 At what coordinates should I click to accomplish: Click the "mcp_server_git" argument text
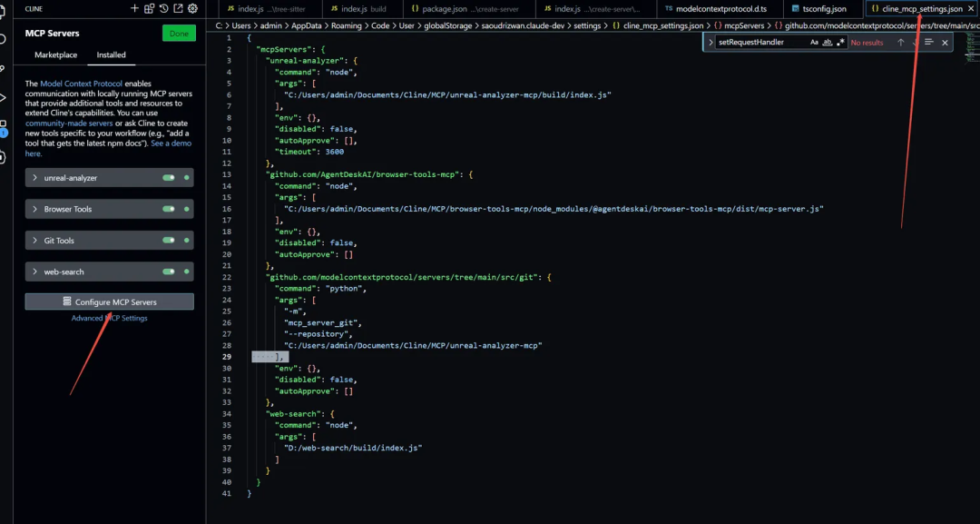tap(322, 322)
